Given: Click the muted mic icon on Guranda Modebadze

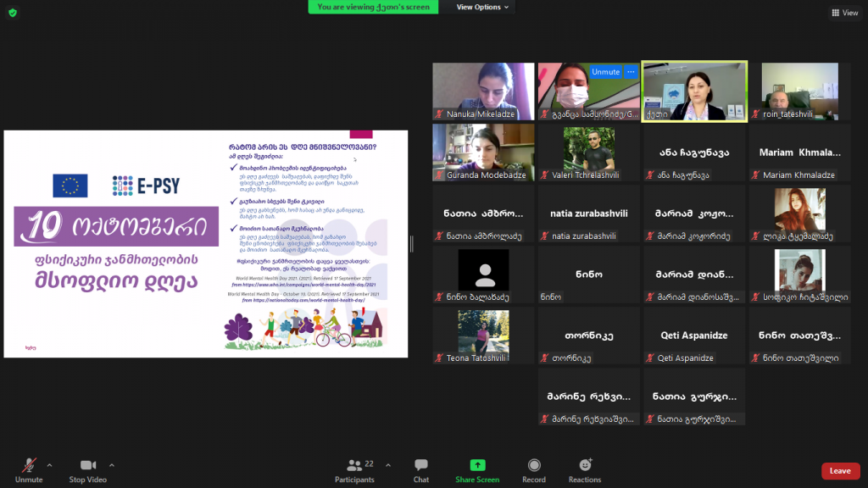Looking at the screenshot, I should click(x=439, y=175).
